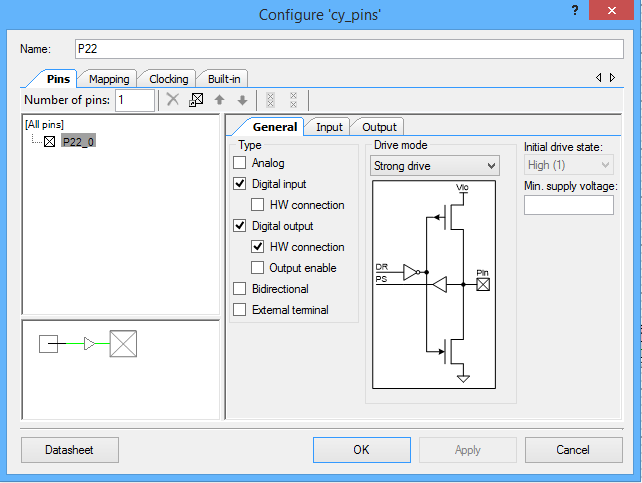Open the Initial drive state dropdown
The height and width of the screenshot is (483, 642).
tap(568, 165)
